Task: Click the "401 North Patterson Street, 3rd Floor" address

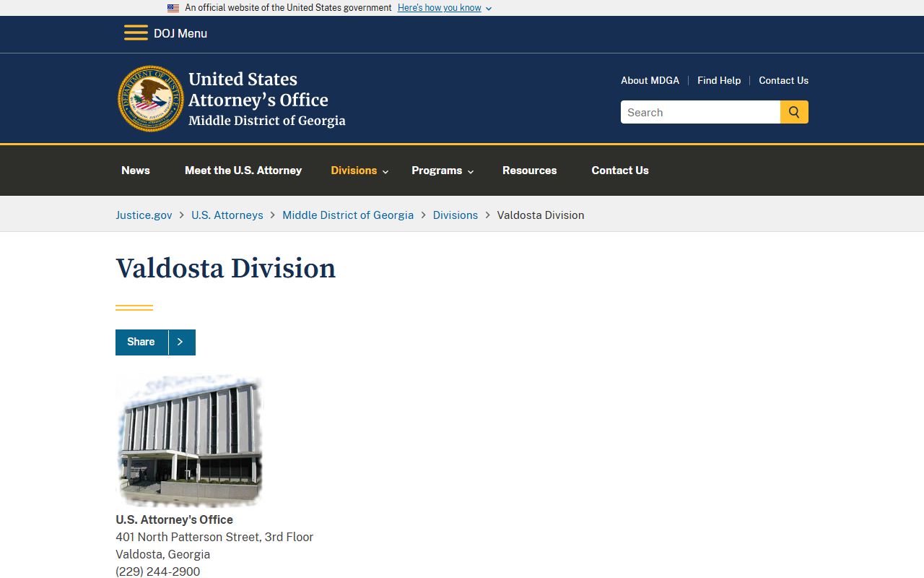Action: point(214,537)
